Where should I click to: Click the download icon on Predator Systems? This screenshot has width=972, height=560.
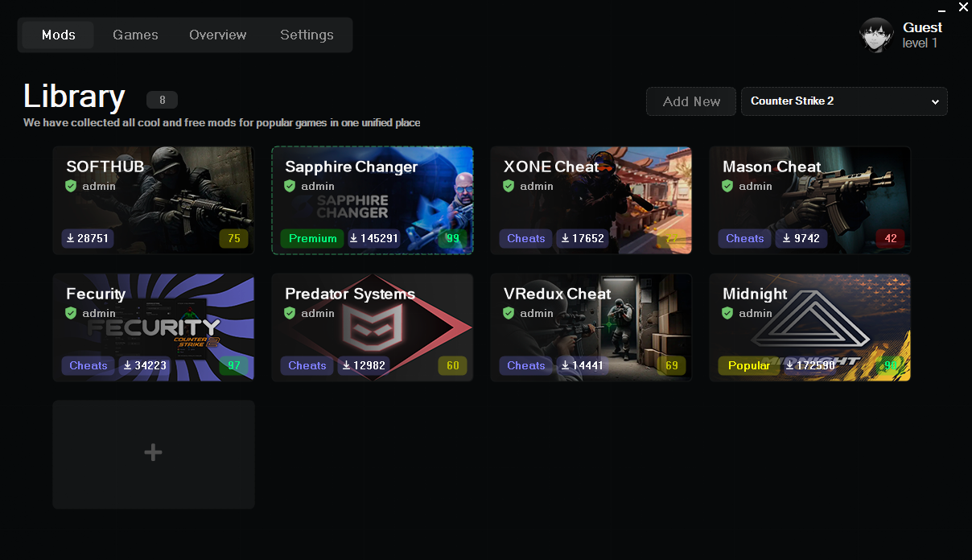(347, 365)
